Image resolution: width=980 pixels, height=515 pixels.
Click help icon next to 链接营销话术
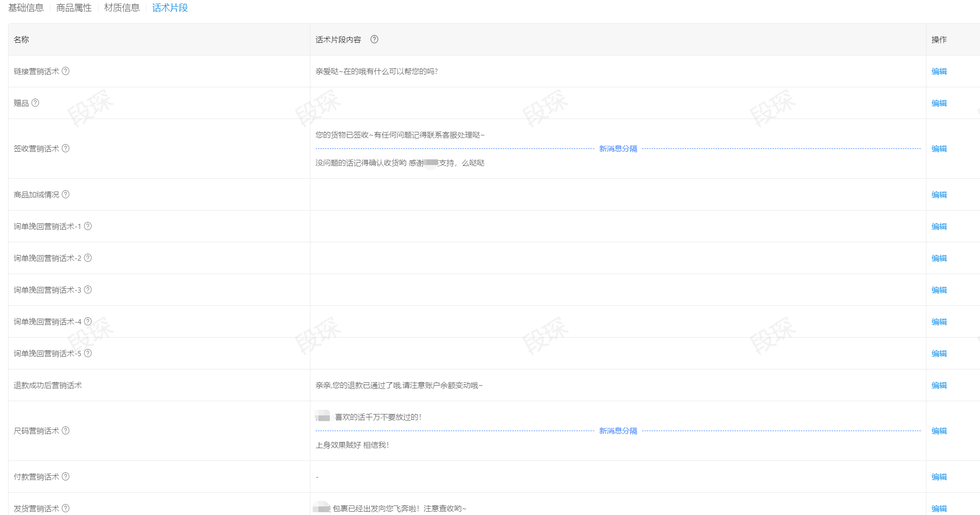(x=66, y=71)
